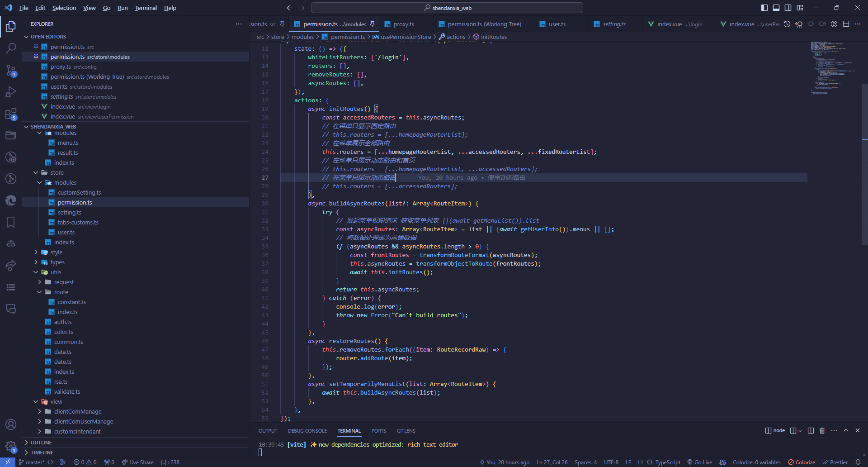Open the Selection menu
This screenshot has height=467, width=868.
click(64, 8)
